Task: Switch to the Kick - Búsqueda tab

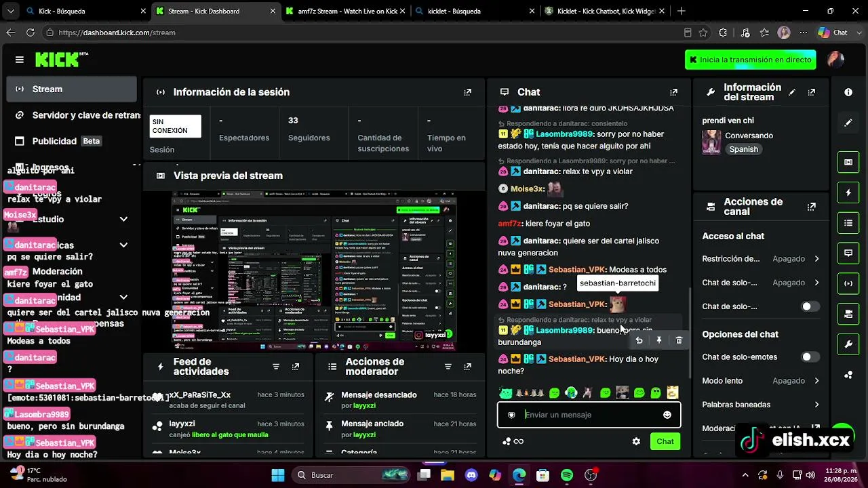Action: [86, 11]
